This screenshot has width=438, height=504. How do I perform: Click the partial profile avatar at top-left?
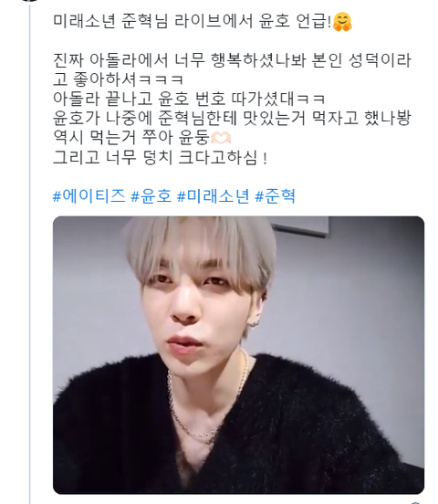[x=30, y=1]
